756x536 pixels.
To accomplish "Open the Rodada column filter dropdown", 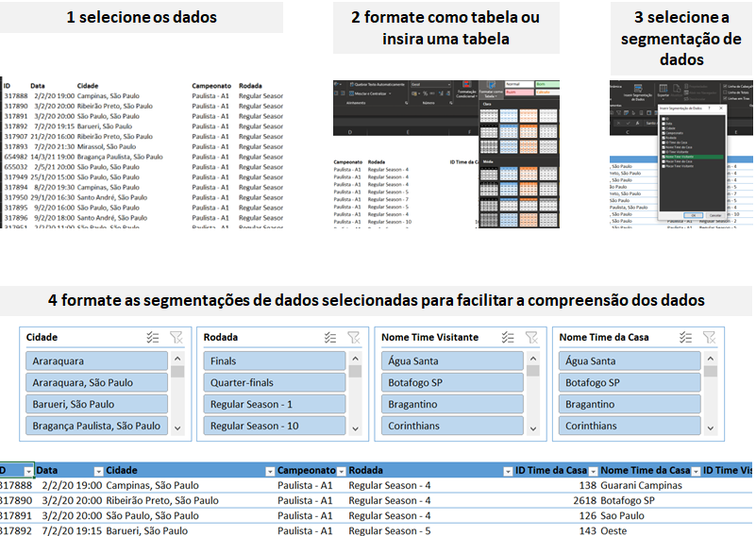I will [508, 472].
